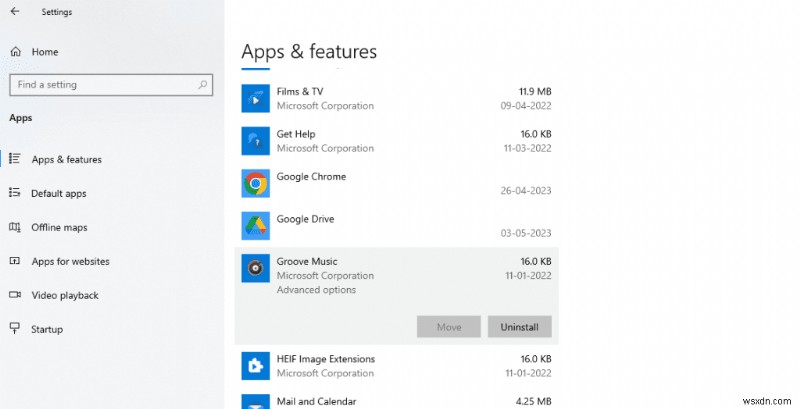This screenshot has height=409, width=800.
Task: Select Default apps sidebar icon
Action: tap(15, 193)
